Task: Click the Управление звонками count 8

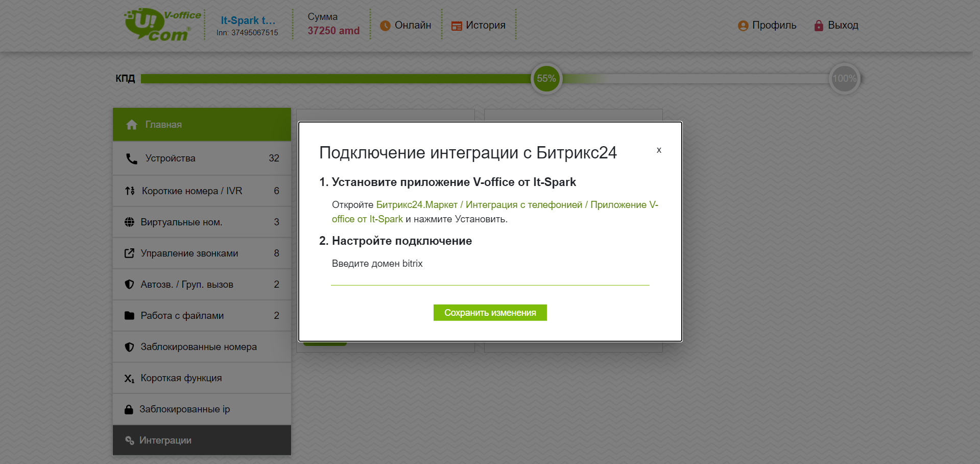Action: (x=277, y=253)
